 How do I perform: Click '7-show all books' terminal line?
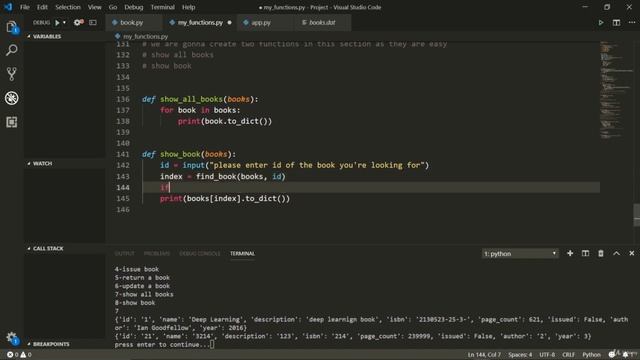[x=144, y=294]
